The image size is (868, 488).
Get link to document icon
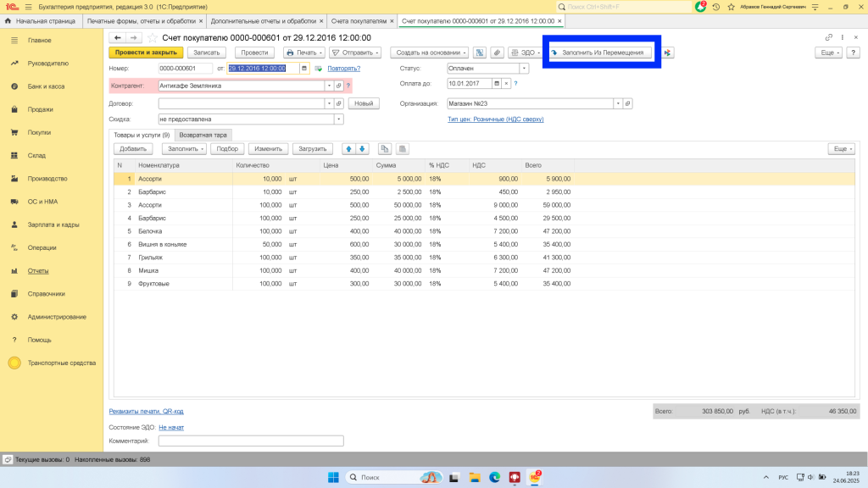tap(829, 37)
